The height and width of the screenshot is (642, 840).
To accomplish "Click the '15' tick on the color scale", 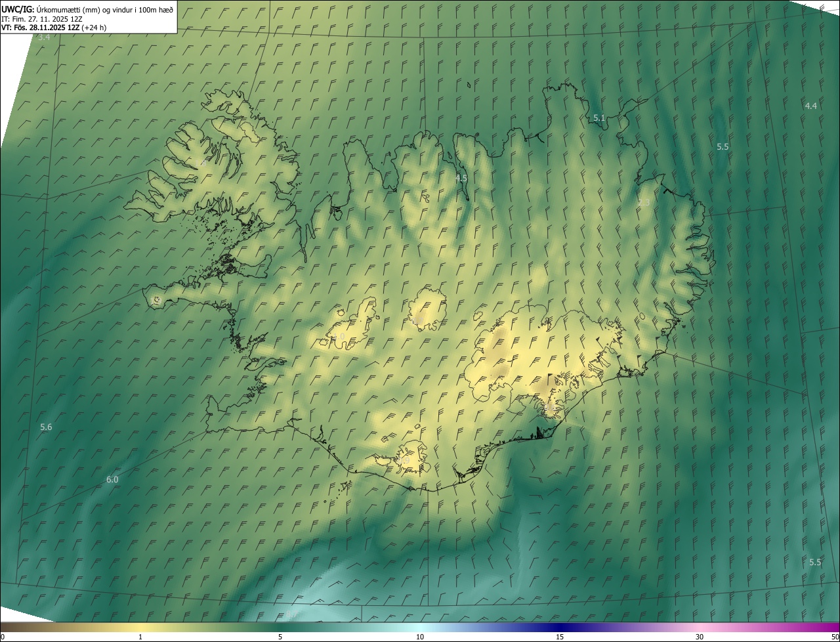I will pyautogui.click(x=560, y=637).
